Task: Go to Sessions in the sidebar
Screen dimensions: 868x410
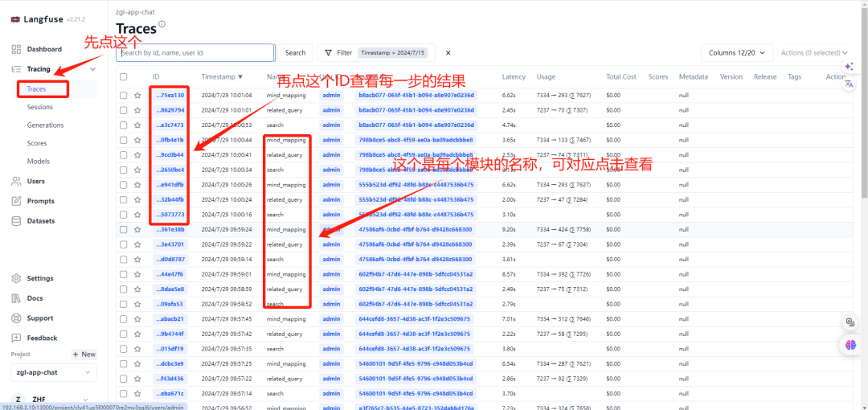Action: pos(40,107)
